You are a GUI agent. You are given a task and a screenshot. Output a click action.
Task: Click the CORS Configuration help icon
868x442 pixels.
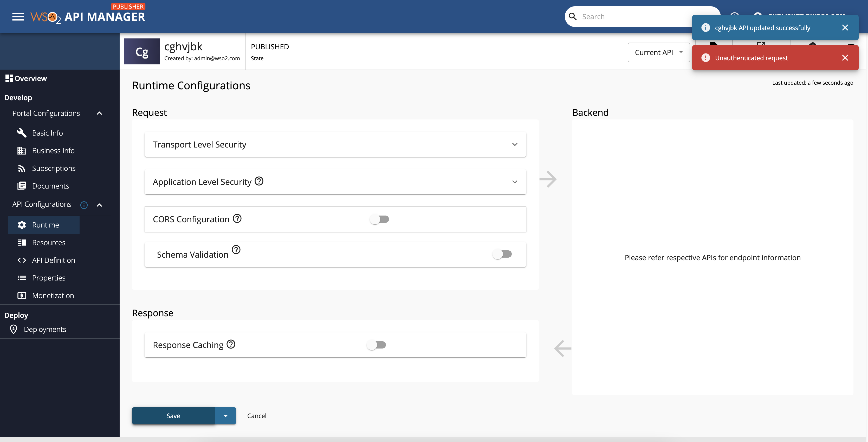237,218
